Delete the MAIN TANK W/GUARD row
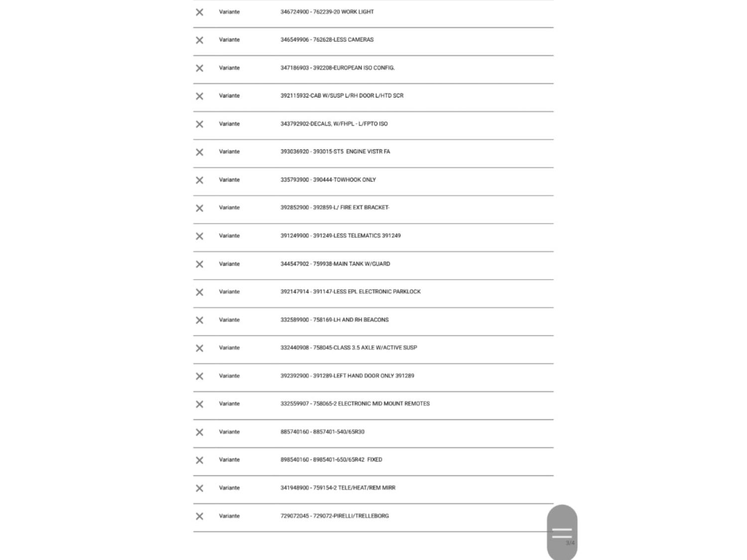This screenshot has width=747, height=560. pyautogui.click(x=199, y=264)
